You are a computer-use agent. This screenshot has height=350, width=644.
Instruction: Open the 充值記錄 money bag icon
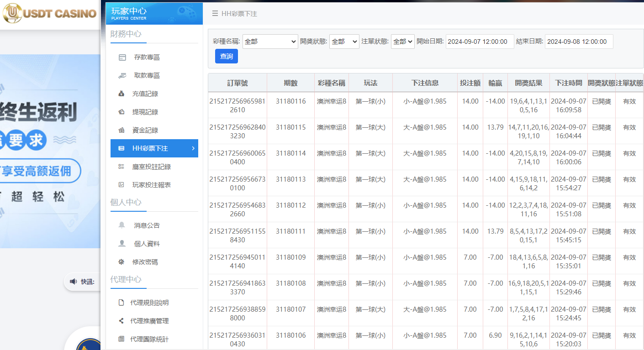point(121,94)
